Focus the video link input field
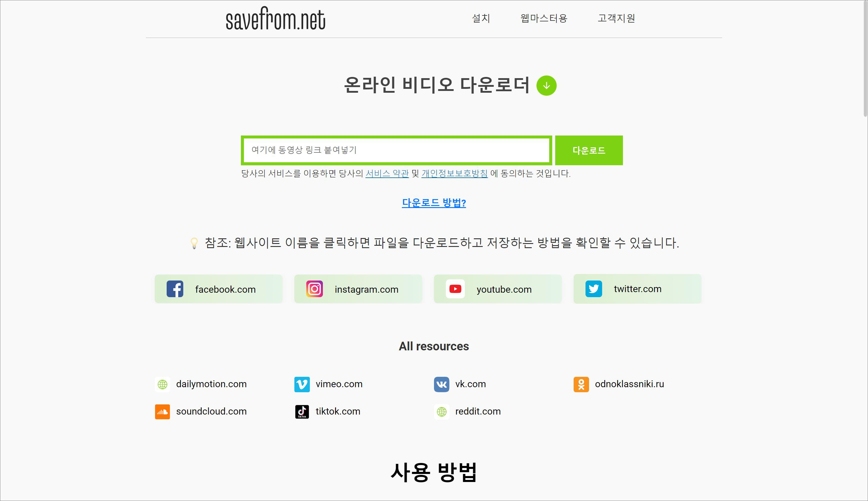Screen dimensions: 868x501 point(396,150)
